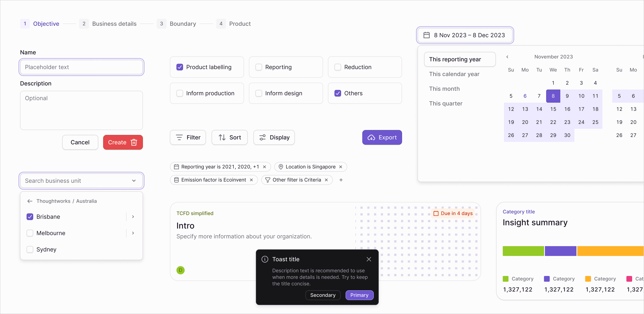The image size is (644, 314).
Task: Uncheck the Product labelling checkbox
Action: (x=180, y=67)
